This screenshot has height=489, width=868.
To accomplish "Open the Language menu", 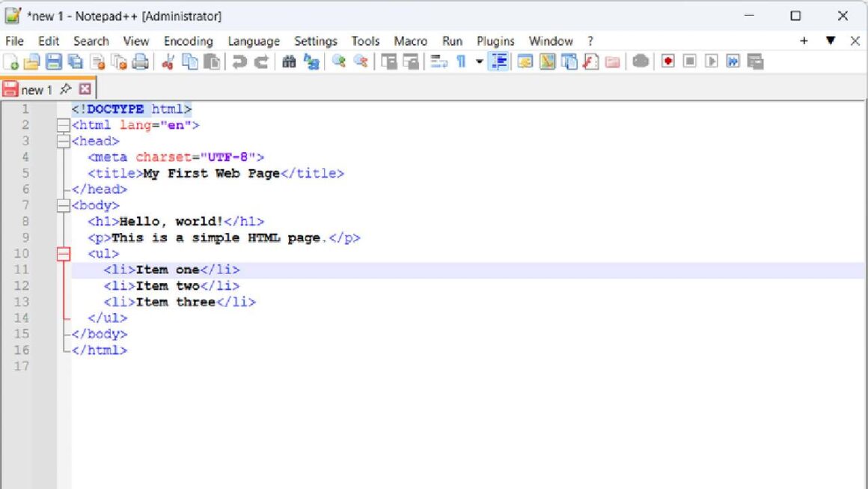I will pyautogui.click(x=254, y=41).
